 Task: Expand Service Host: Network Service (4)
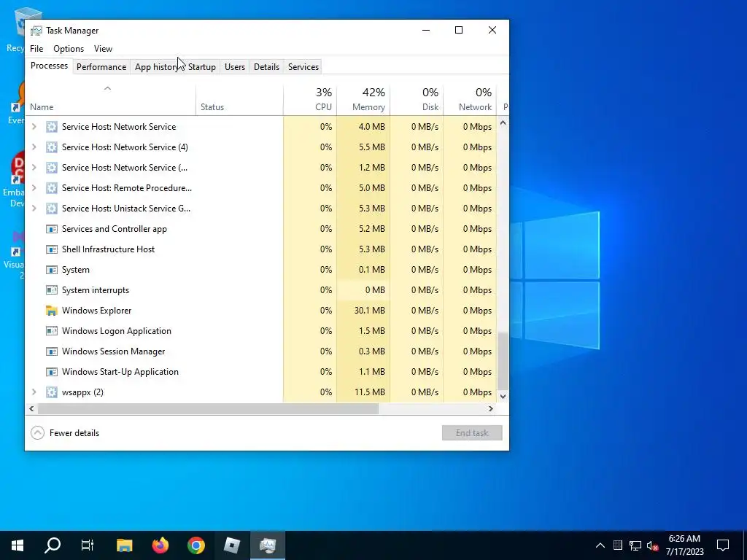point(34,147)
